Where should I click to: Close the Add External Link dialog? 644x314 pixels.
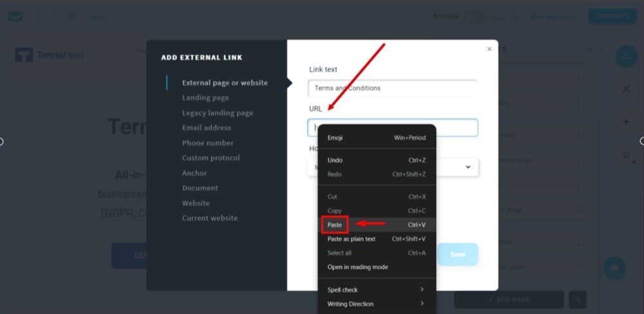(489, 50)
